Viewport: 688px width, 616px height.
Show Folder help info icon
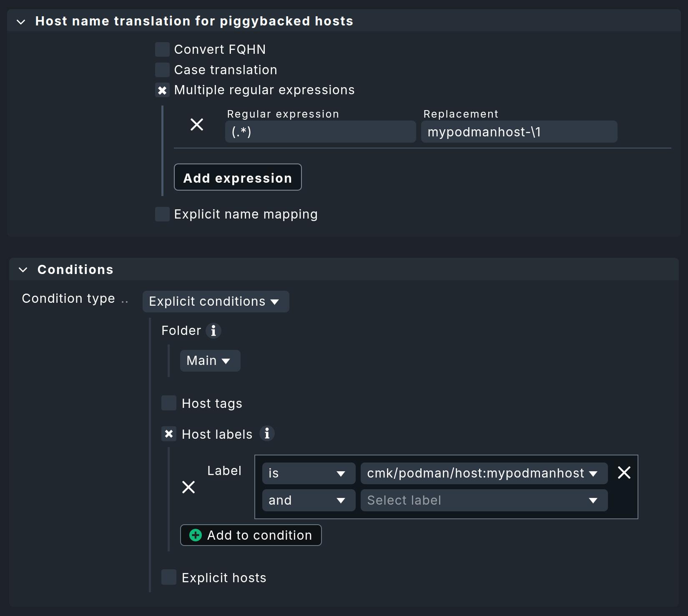[x=213, y=331]
